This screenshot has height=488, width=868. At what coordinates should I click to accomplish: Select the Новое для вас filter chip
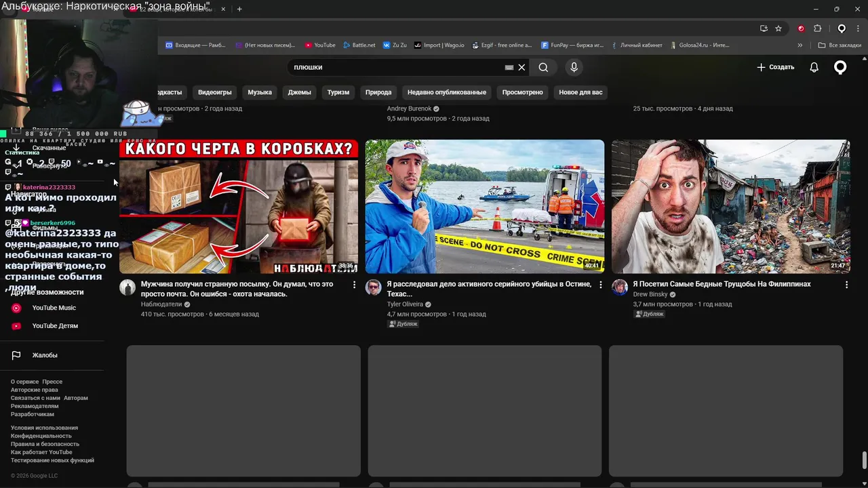580,92
